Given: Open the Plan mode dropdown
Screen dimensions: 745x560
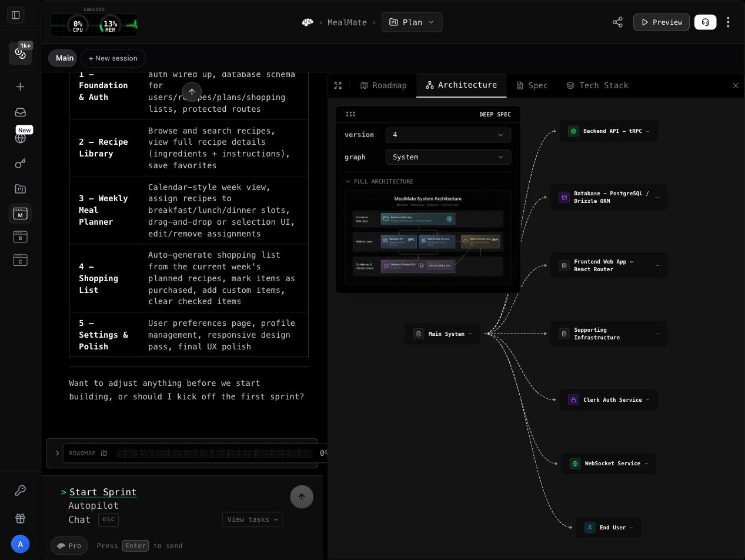Looking at the screenshot, I should (x=412, y=22).
